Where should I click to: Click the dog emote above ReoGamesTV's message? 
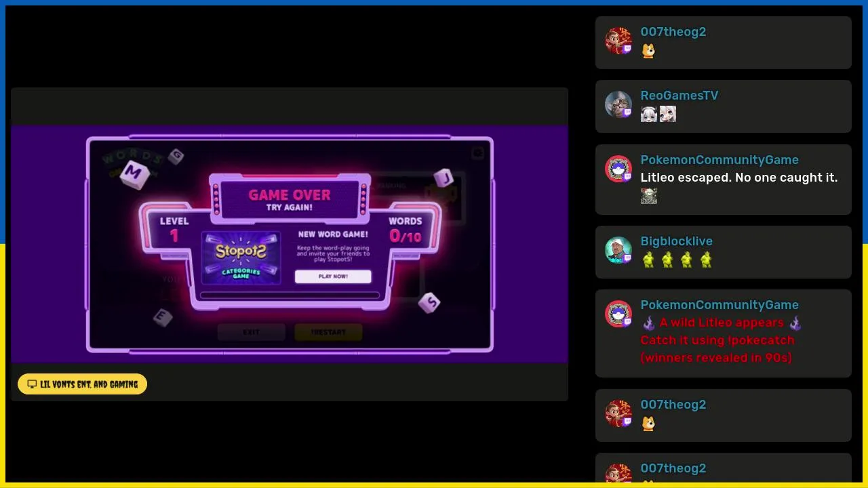click(649, 50)
